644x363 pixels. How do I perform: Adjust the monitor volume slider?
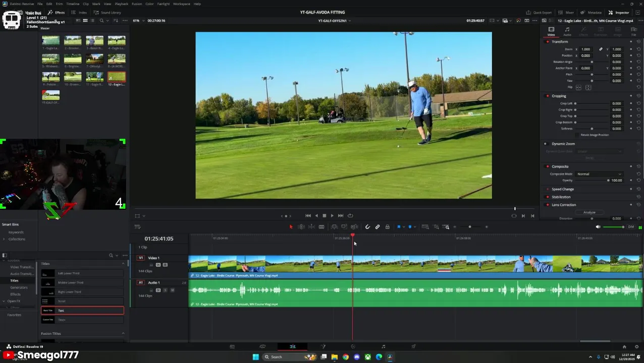point(614,227)
